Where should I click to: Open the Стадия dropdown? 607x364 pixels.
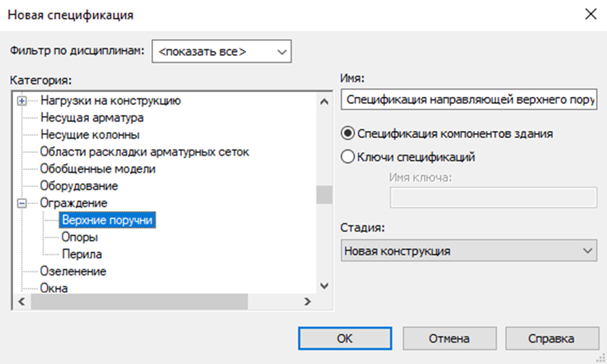[x=469, y=251]
